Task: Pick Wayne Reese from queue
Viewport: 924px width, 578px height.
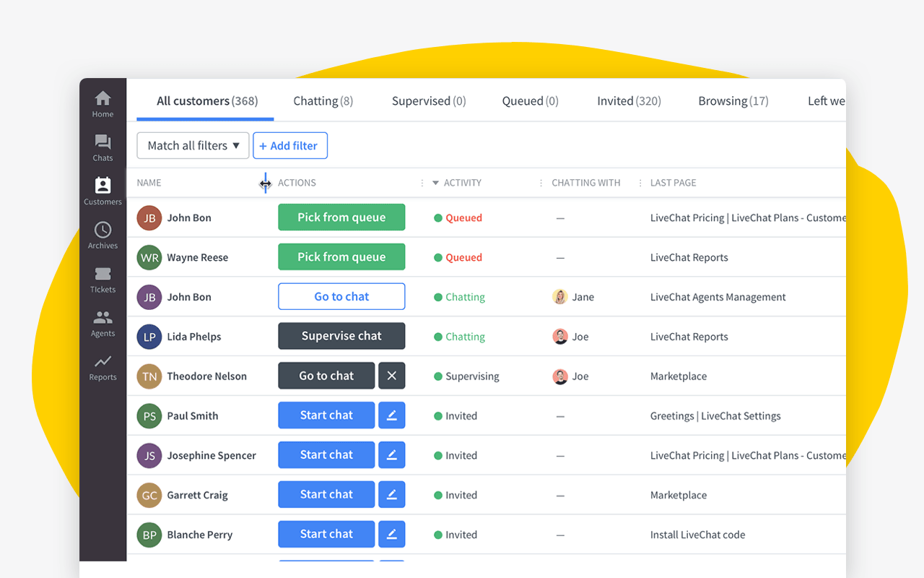Action: tap(341, 256)
